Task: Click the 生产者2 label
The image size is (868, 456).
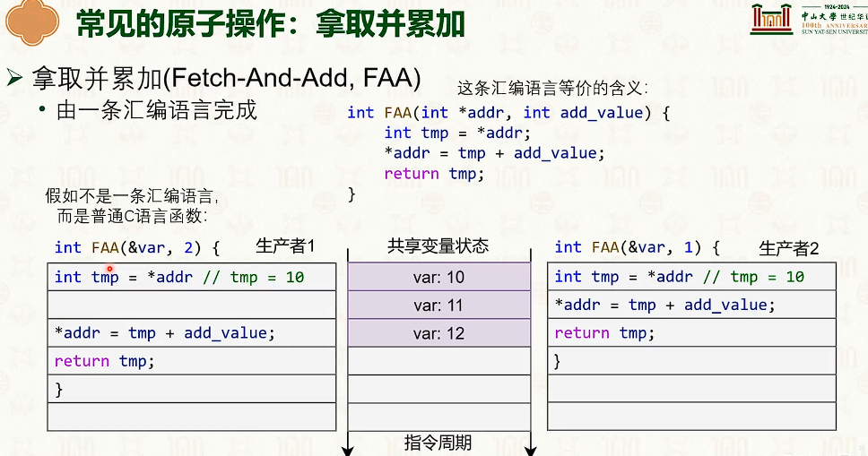Action: tap(789, 248)
